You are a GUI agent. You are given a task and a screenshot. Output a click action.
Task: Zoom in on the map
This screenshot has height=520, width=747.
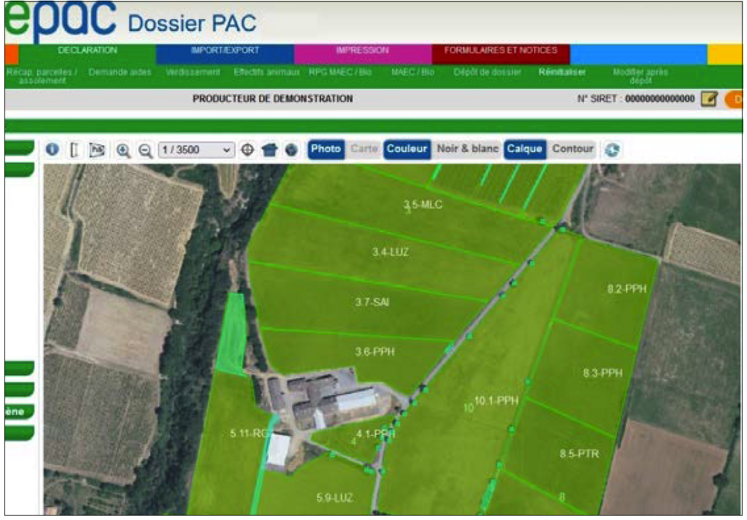(124, 150)
